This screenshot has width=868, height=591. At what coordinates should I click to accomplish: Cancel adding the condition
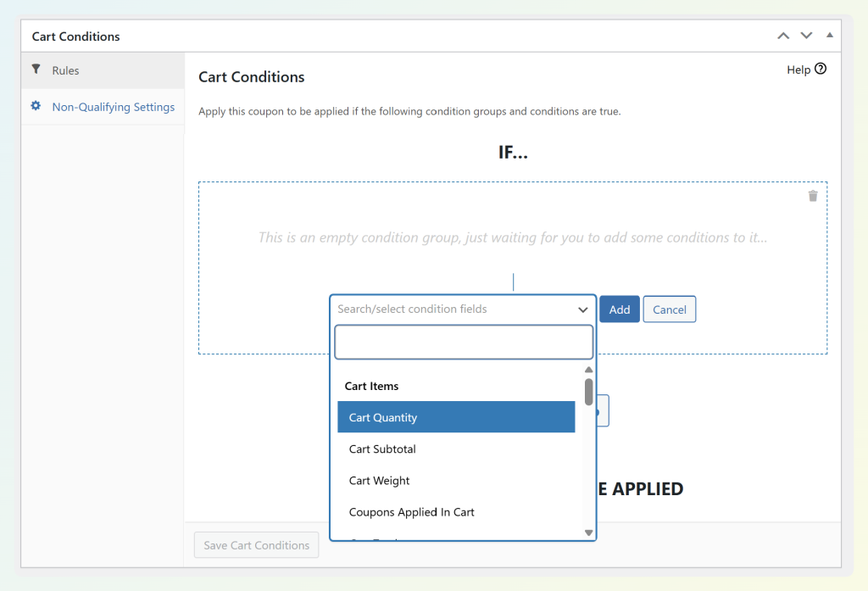coord(669,309)
